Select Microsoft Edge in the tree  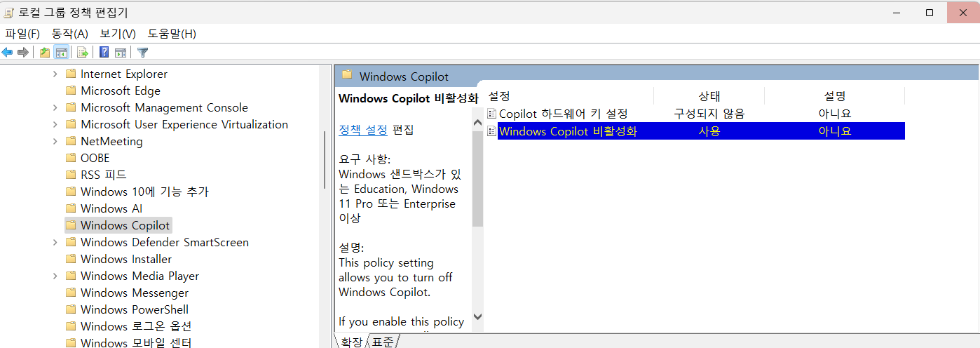[x=121, y=91]
